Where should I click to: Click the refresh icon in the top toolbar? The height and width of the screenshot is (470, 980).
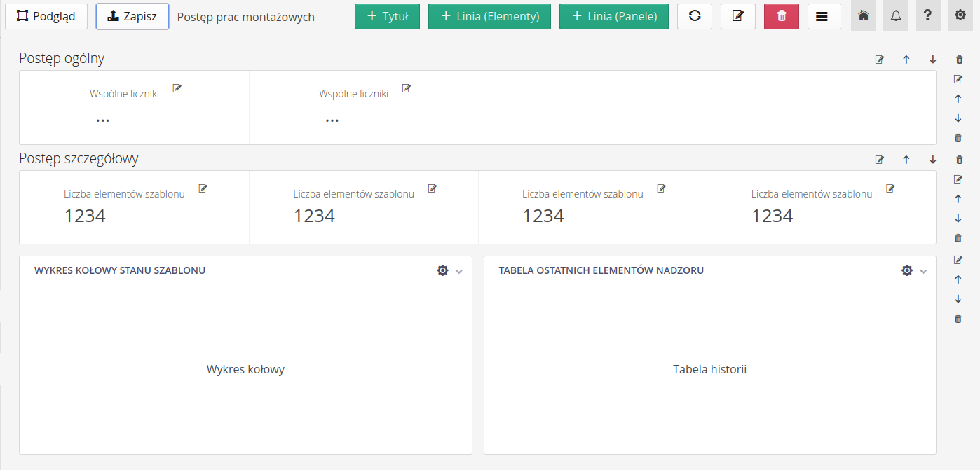tap(695, 16)
